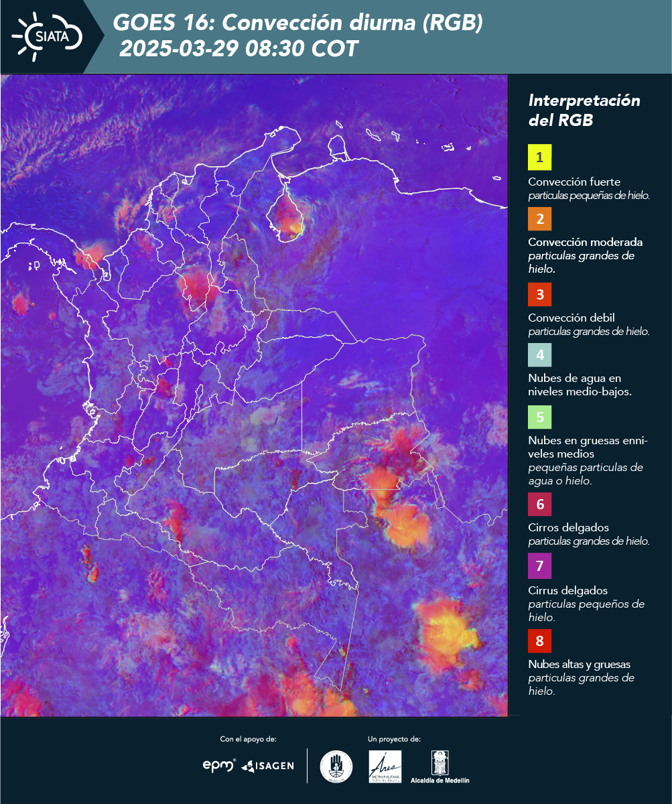Select the red legend swatch numbered 8
672x804 pixels.
click(x=539, y=641)
